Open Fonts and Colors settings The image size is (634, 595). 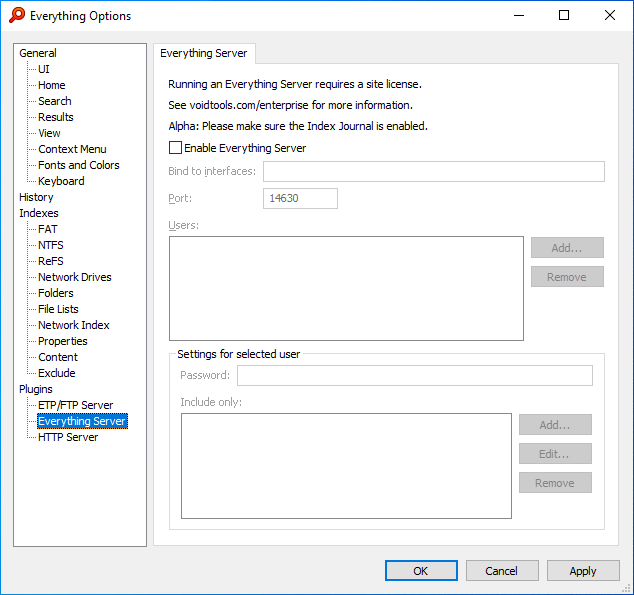(x=79, y=165)
